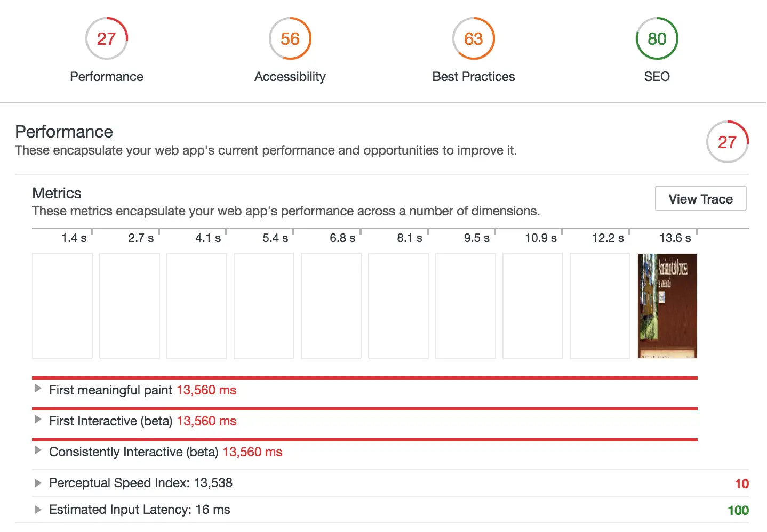Viewport: 767px width, 532px height.
Task: Click the First meaningful paint 13,560 ms value
Action: coord(206,390)
